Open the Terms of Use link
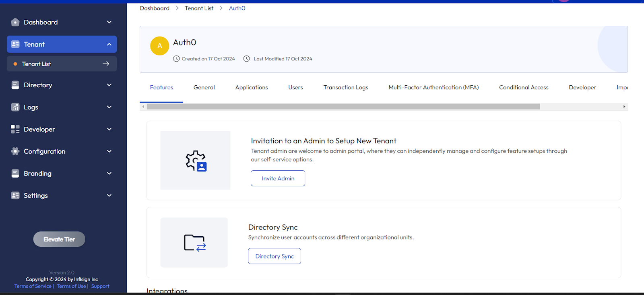 click(71, 286)
